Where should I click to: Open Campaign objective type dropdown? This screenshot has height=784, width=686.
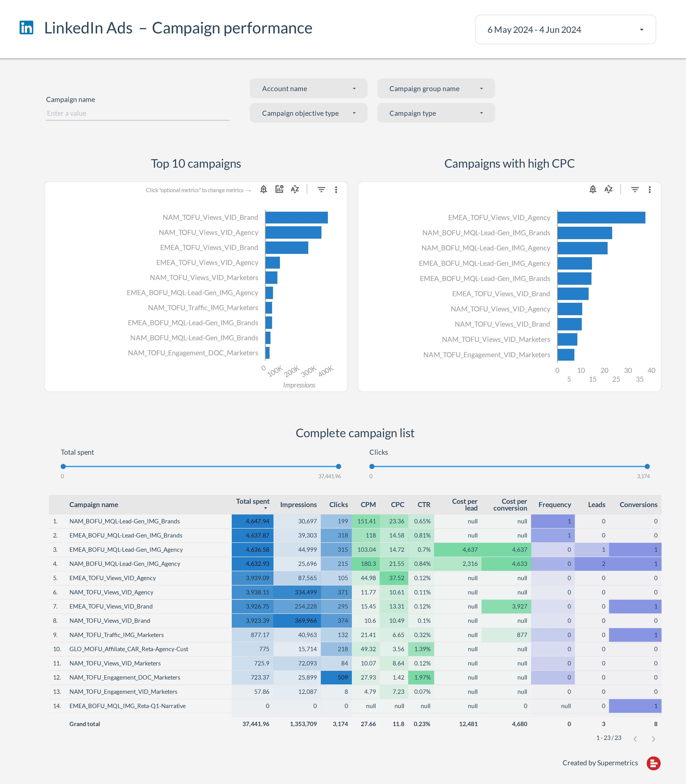[x=308, y=113]
